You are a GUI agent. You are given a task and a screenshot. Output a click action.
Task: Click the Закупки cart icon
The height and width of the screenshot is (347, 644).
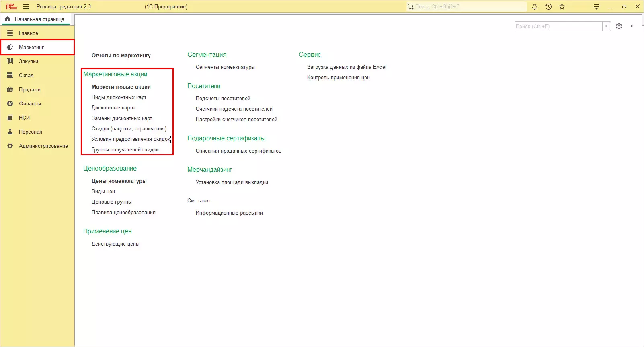[x=10, y=61]
